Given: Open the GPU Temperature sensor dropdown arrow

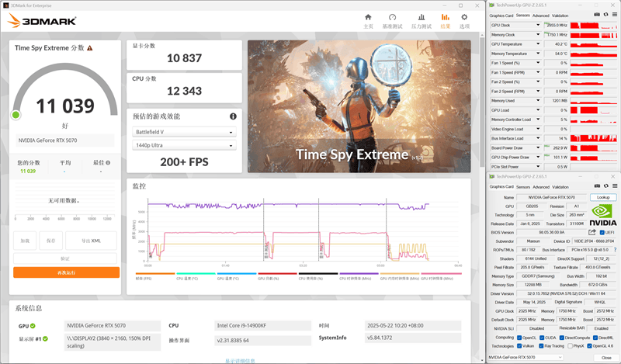Looking at the screenshot, I should 538,44.
